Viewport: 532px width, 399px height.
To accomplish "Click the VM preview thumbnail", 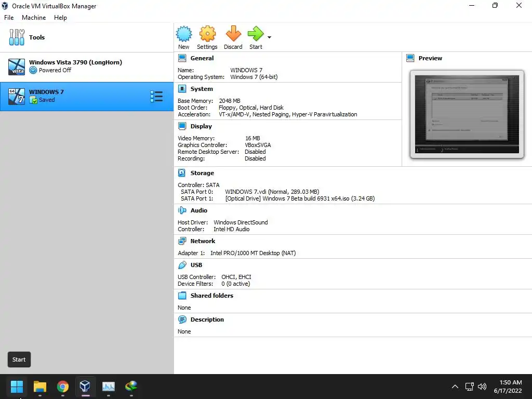I will (x=467, y=114).
